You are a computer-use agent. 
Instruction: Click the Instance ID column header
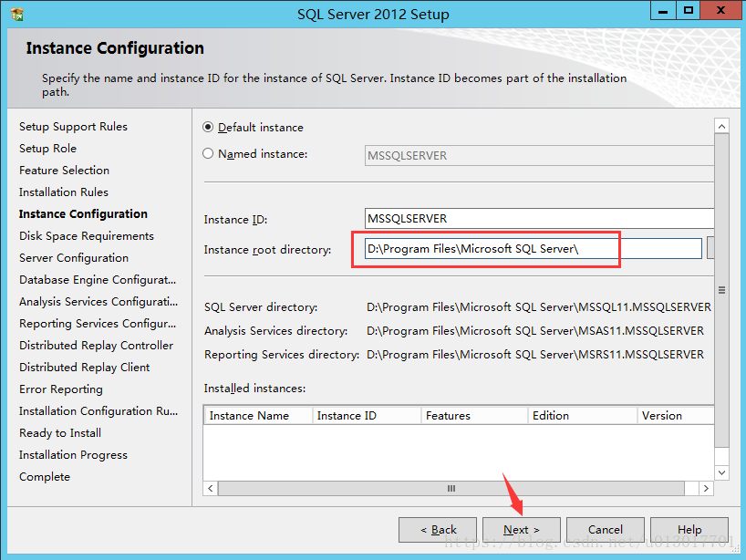[x=367, y=415]
